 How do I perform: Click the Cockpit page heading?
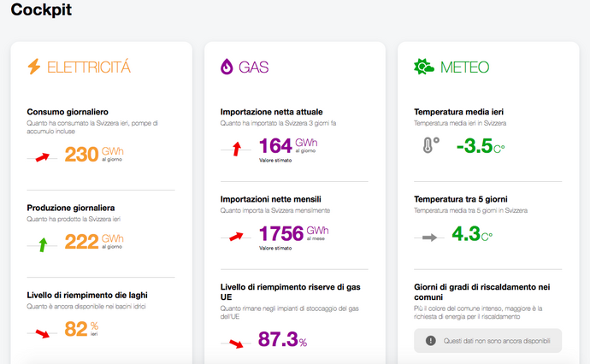[41, 10]
